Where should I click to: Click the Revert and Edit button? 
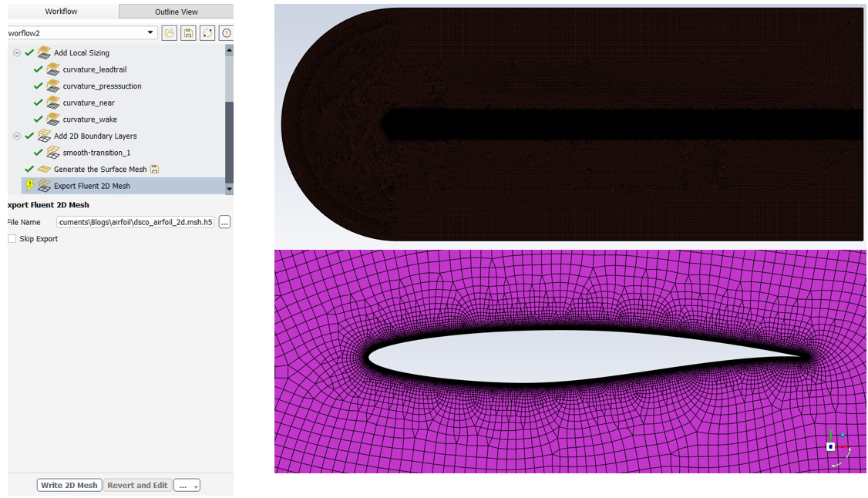click(x=137, y=485)
